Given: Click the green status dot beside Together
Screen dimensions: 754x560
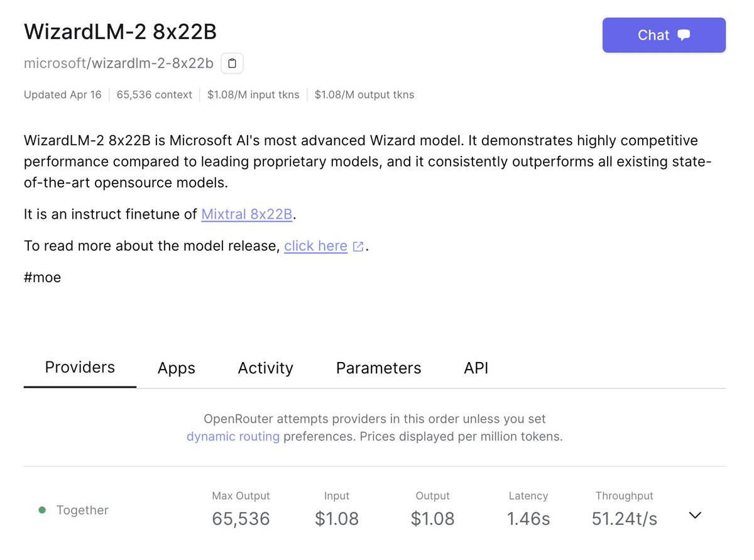Looking at the screenshot, I should coord(42,510).
